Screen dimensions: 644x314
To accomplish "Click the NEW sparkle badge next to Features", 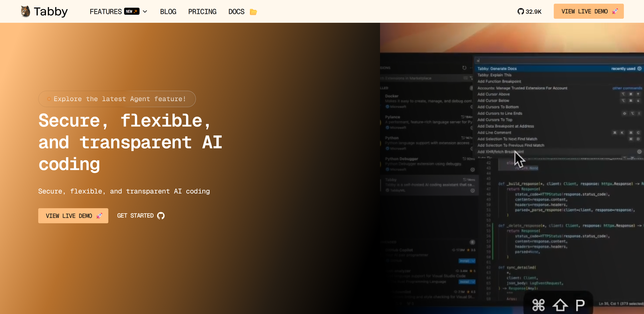I will pos(132,12).
